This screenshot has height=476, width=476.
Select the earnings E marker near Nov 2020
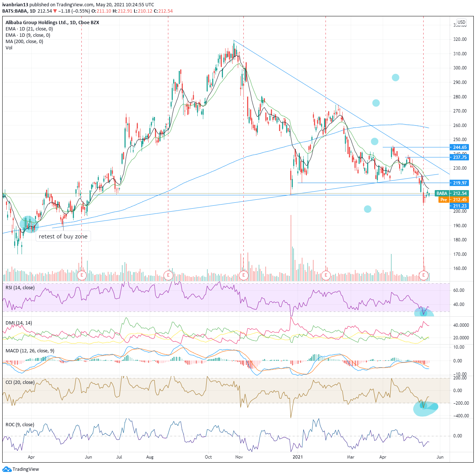[x=243, y=275]
